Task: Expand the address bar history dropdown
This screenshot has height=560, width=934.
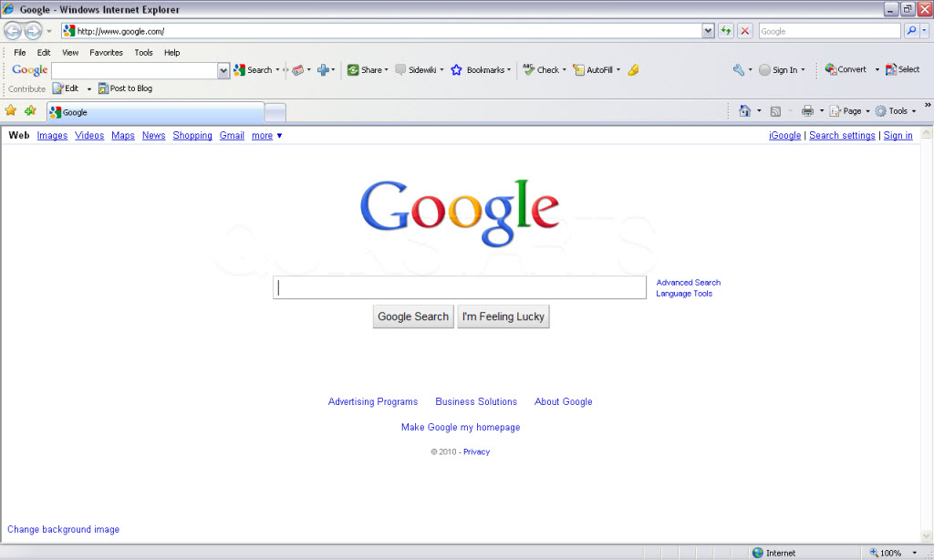Action: [x=708, y=31]
